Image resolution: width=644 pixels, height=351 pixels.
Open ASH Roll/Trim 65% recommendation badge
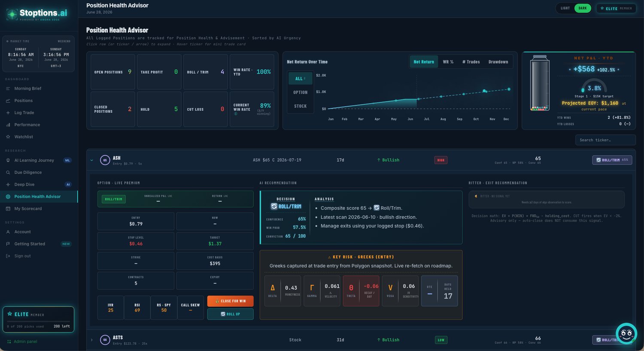tap(612, 160)
